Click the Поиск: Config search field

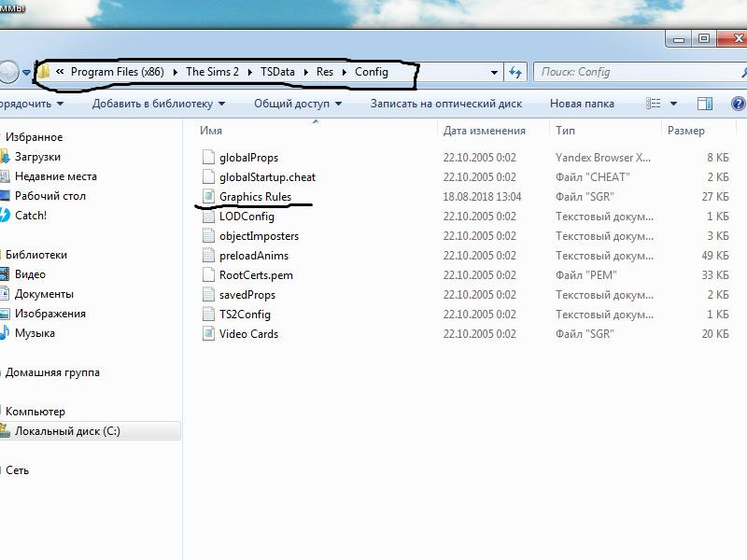pos(640,72)
